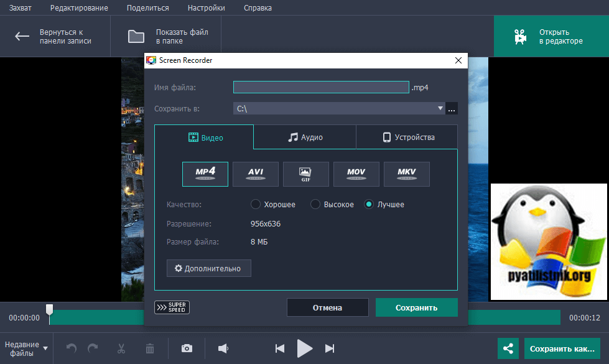Click the Сохранить button
The height and width of the screenshot is (364, 609).
point(416,307)
